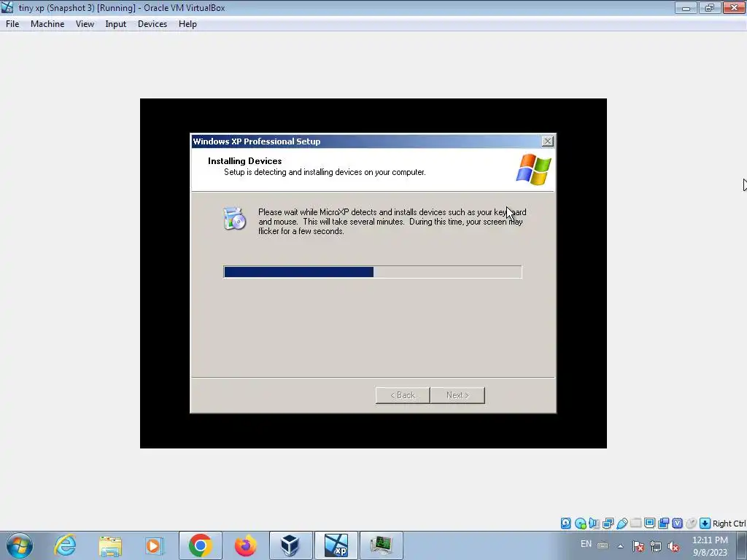
Task: Launch Internet Explorer from the taskbar
Action: [x=65, y=545]
